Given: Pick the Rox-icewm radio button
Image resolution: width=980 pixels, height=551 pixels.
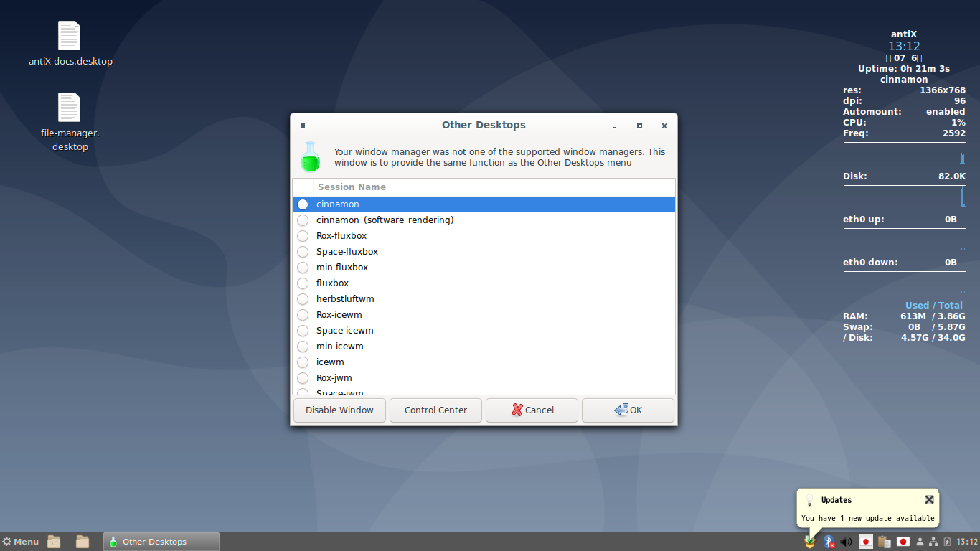Looking at the screenshot, I should pos(303,315).
